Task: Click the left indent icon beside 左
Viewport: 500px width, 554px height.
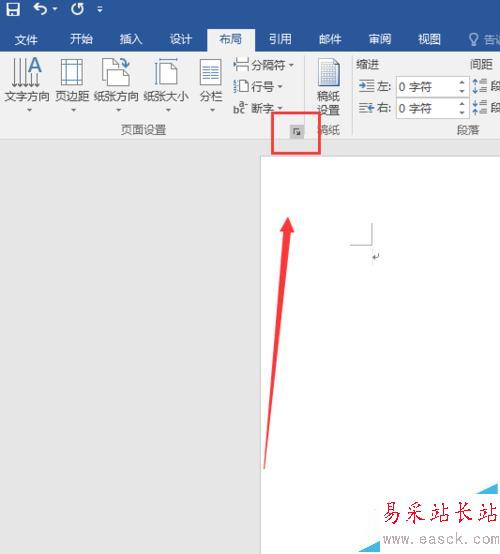Action: pyautogui.click(x=366, y=86)
